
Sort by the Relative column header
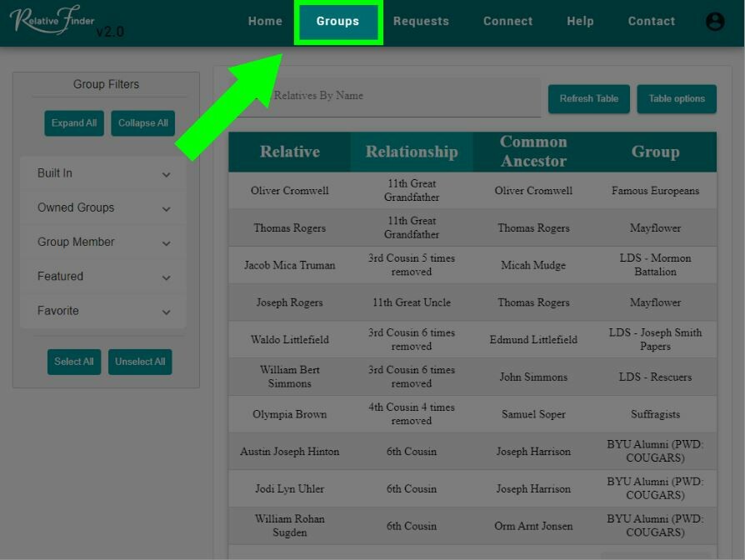pos(290,152)
